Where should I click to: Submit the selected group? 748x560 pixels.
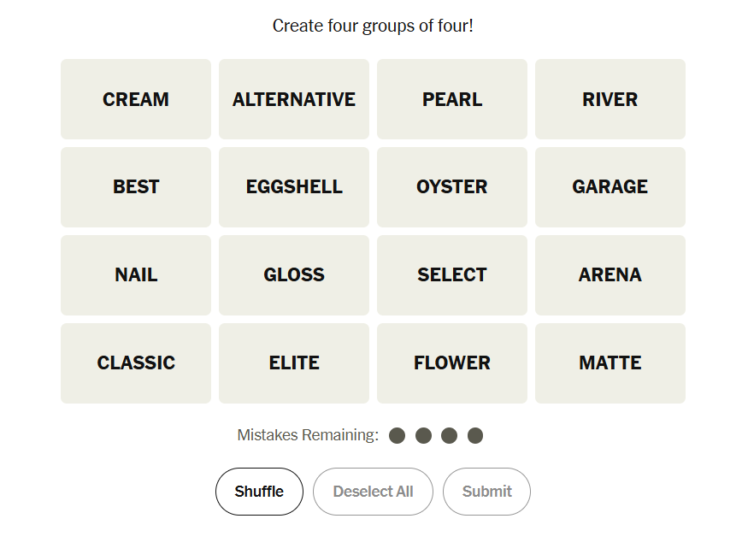tap(486, 492)
